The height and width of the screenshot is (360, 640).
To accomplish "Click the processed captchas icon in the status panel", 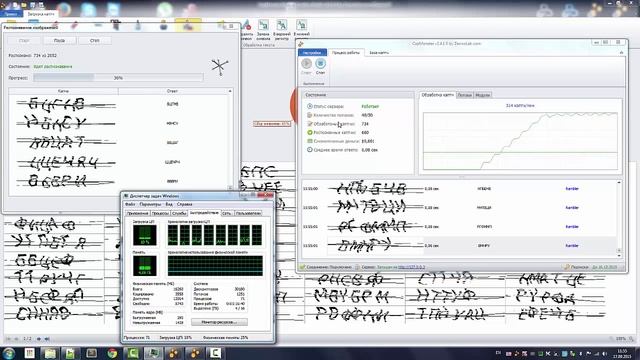I will pyautogui.click(x=310, y=124).
